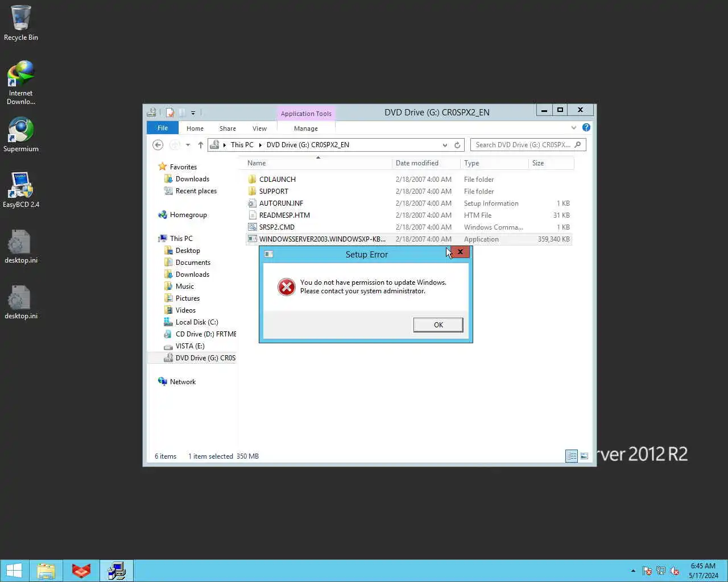This screenshot has width=728, height=582.
Task: Refresh the DVD Drive folder view
Action: (457, 145)
